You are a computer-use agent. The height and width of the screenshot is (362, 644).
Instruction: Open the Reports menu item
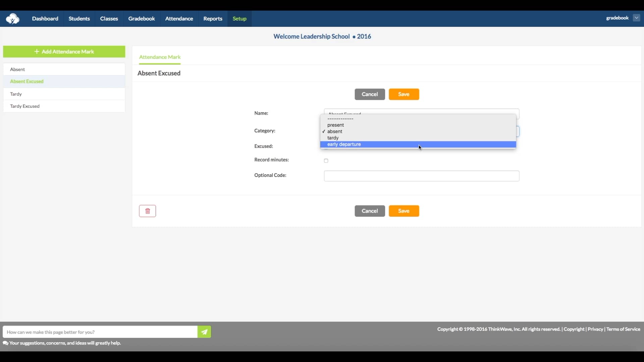point(213,18)
